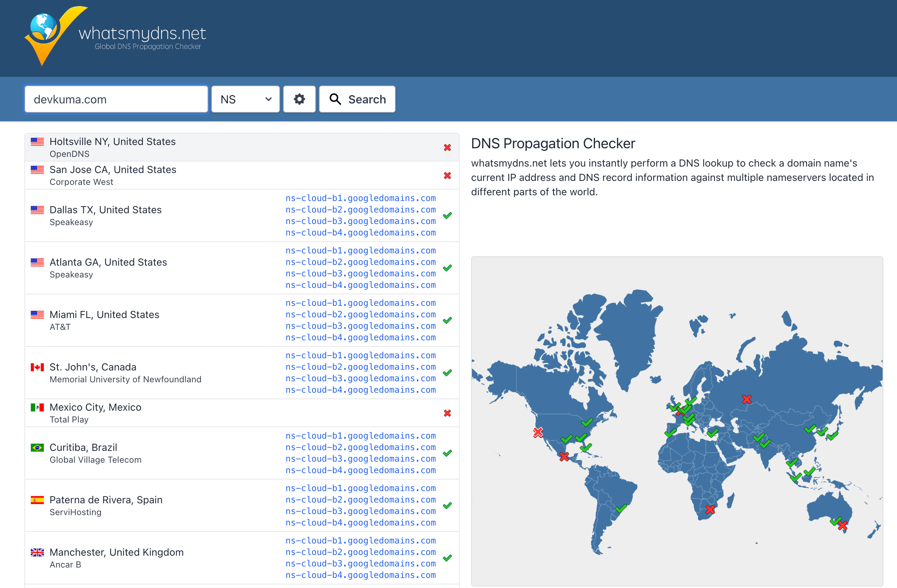Click green checkmark for Manchester row
897x588 pixels.
[447, 558]
